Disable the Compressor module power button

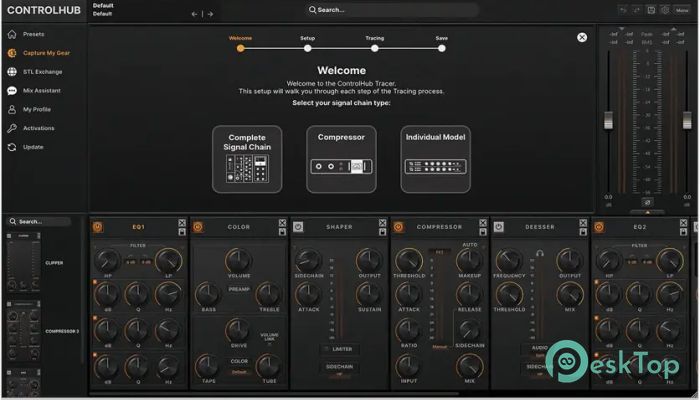(398, 227)
